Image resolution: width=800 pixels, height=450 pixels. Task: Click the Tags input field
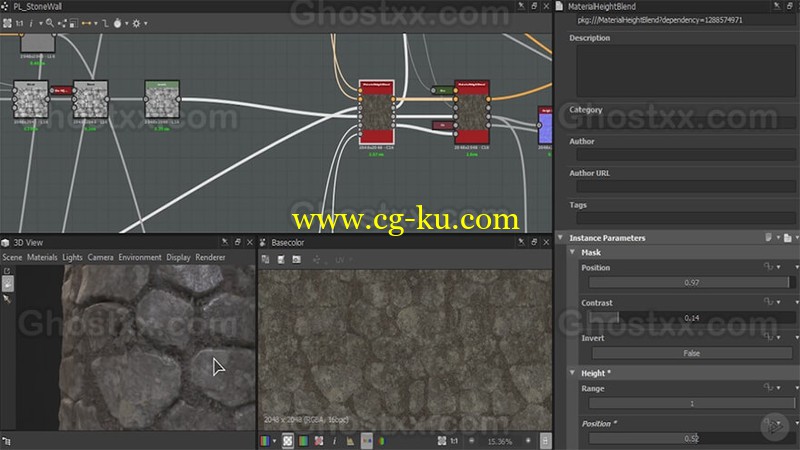click(686, 218)
